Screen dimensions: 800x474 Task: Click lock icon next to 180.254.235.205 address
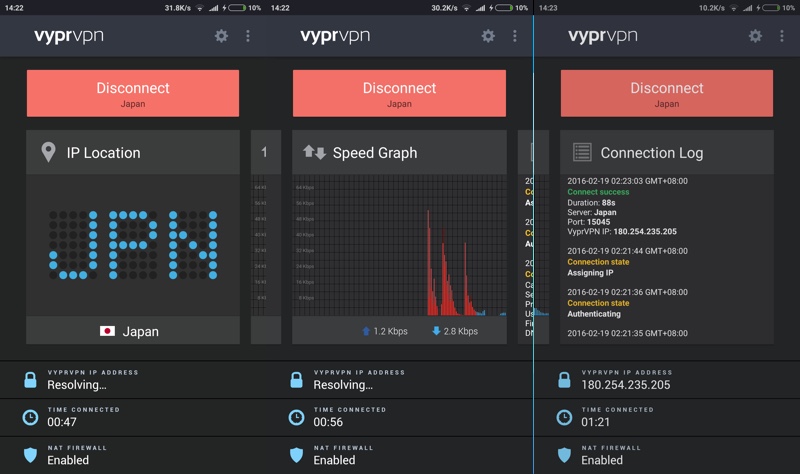pyautogui.click(x=564, y=380)
